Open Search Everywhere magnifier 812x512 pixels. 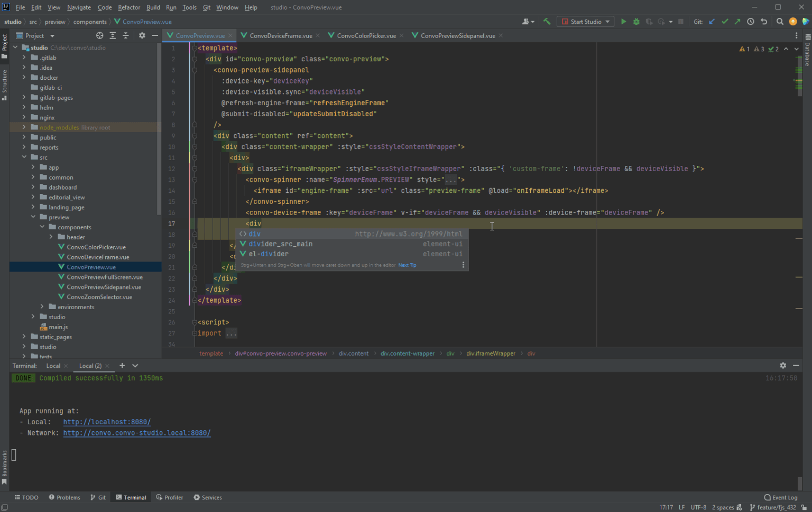(x=780, y=22)
